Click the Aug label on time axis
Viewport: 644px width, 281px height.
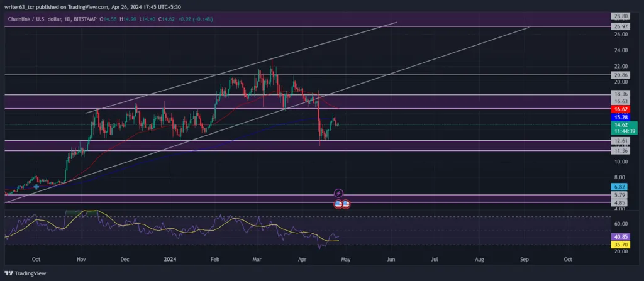point(479,260)
